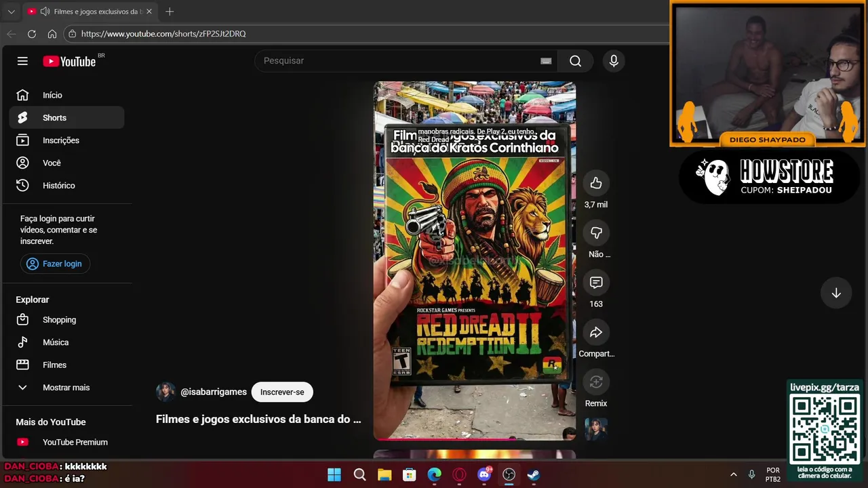Open Música under Explorar

(66, 342)
